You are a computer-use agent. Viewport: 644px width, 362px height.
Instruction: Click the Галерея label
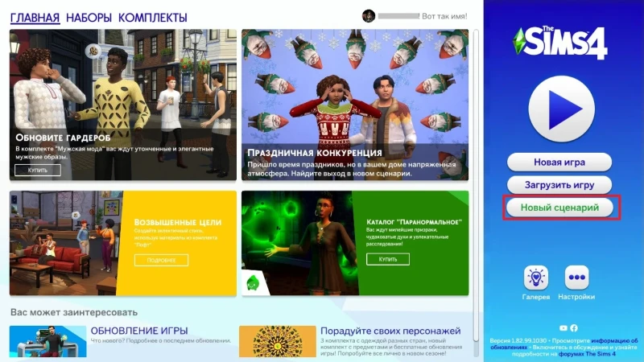point(535,297)
